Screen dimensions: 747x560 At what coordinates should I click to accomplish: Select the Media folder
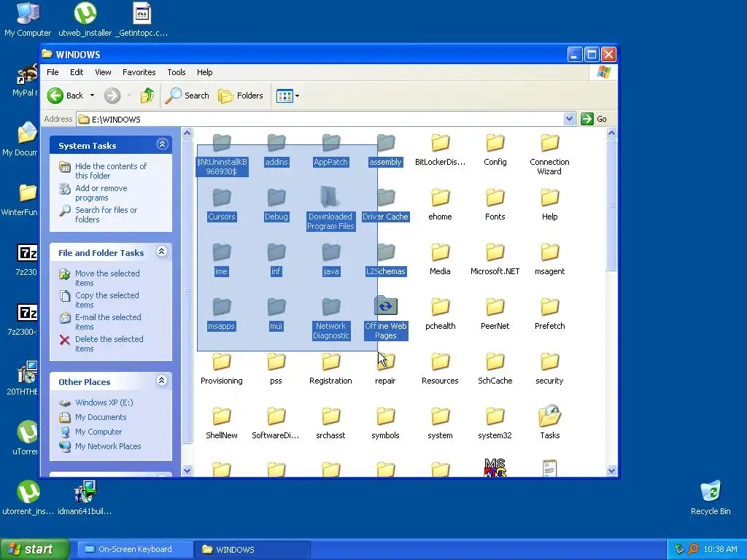click(440, 260)
